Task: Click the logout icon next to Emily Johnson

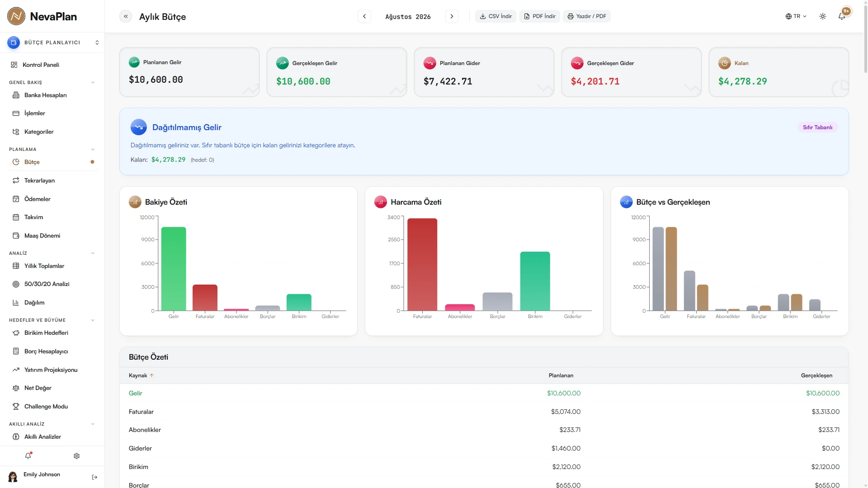Action: click(x=94, y=477)
